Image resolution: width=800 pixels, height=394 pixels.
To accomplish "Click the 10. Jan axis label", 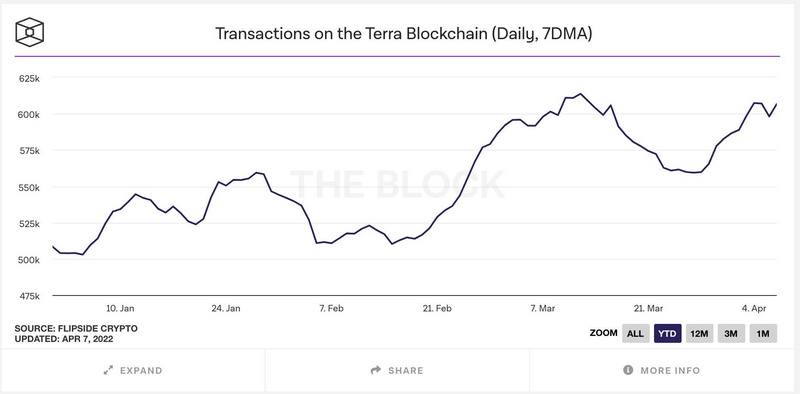I will (120, 308).
